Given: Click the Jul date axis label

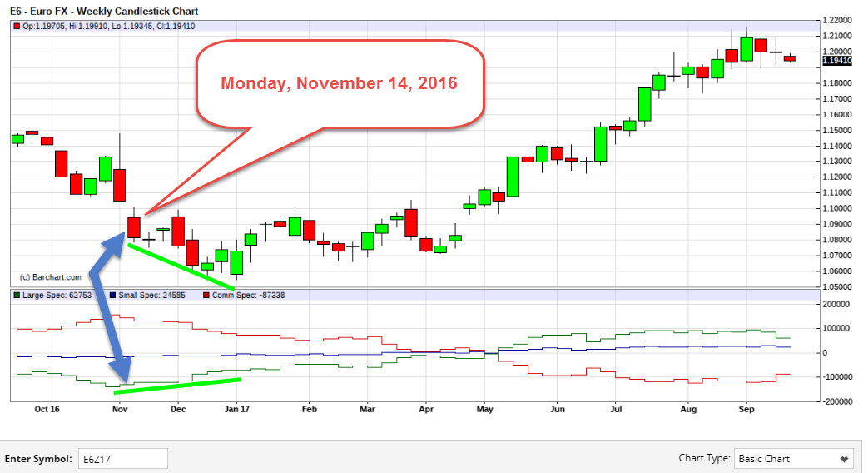Looking at the screenshot, I should pos(616,409).
